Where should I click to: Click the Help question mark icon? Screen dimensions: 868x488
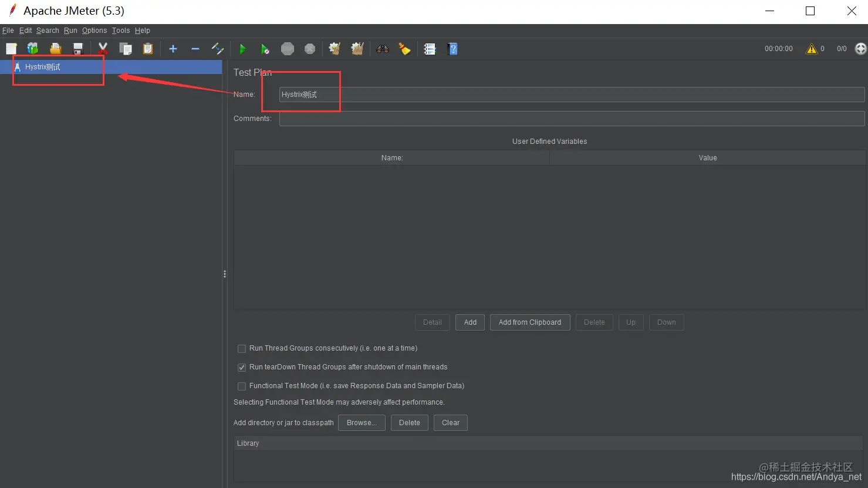pyautogui.click(x=452, y=49)
